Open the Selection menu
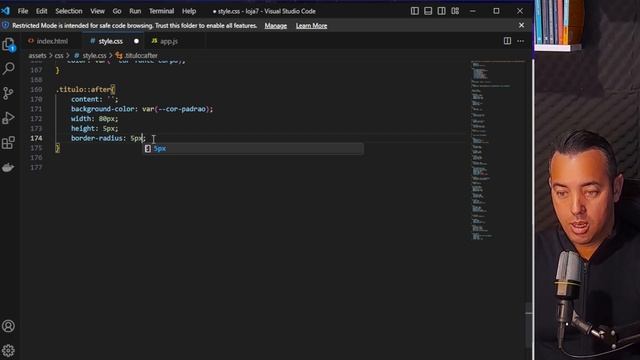The height and width of the screenshot is (360, 640). tap(69, 11)
